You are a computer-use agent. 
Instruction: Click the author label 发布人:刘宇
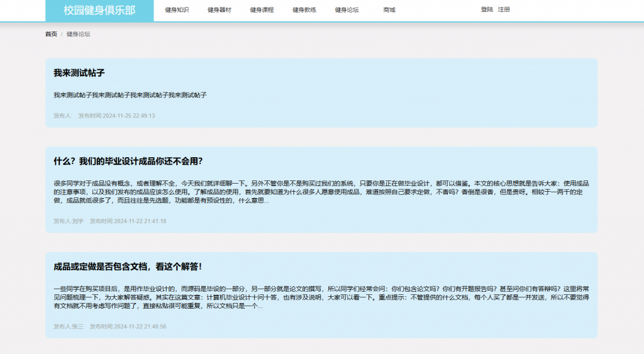[68, 221]
